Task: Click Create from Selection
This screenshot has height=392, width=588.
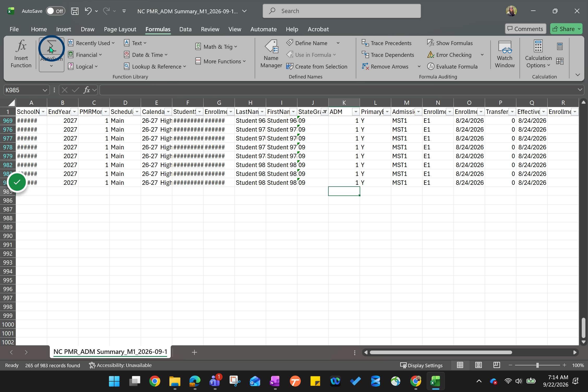Action: click(x=317, y=66)
